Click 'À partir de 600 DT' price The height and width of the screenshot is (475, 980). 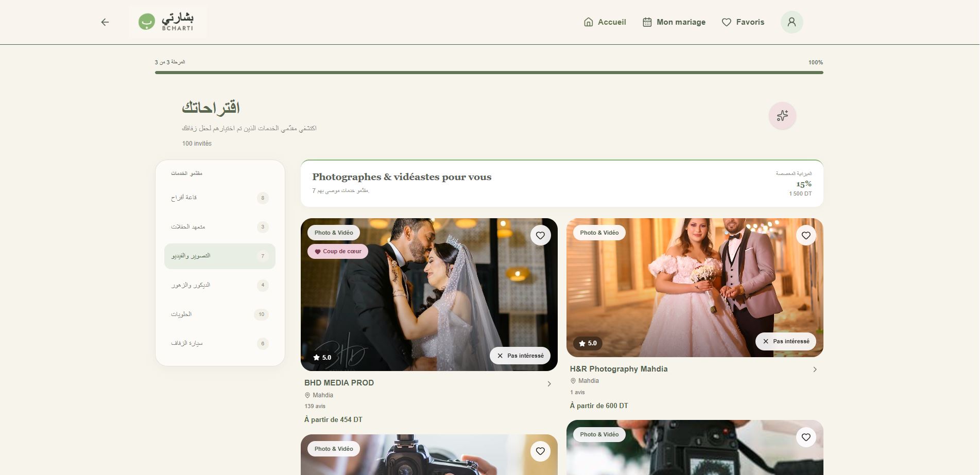[599, 406]
